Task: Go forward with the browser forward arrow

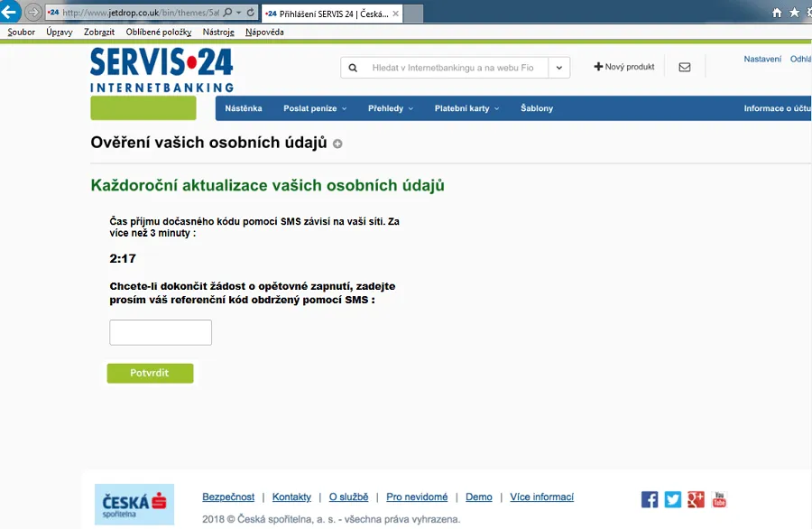Action: click(33, 12)
